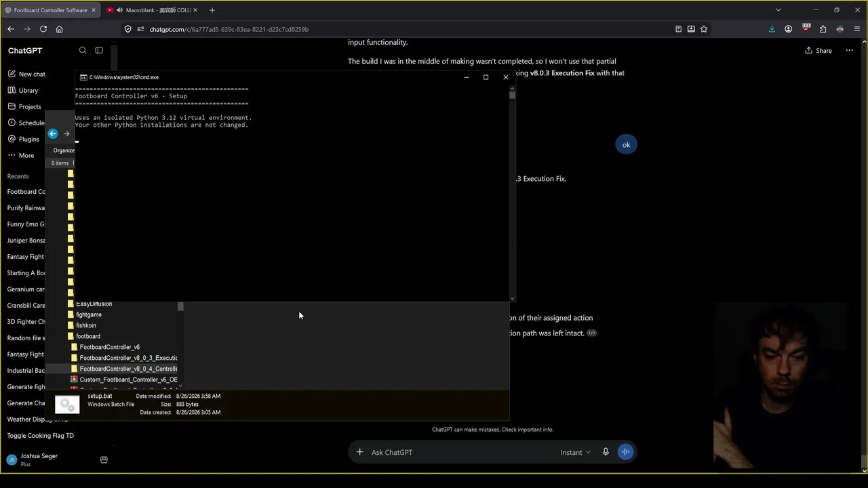
Task: Open the browser extensions puzzle icon
Action: pyautogui.click(x=823, y=29)
